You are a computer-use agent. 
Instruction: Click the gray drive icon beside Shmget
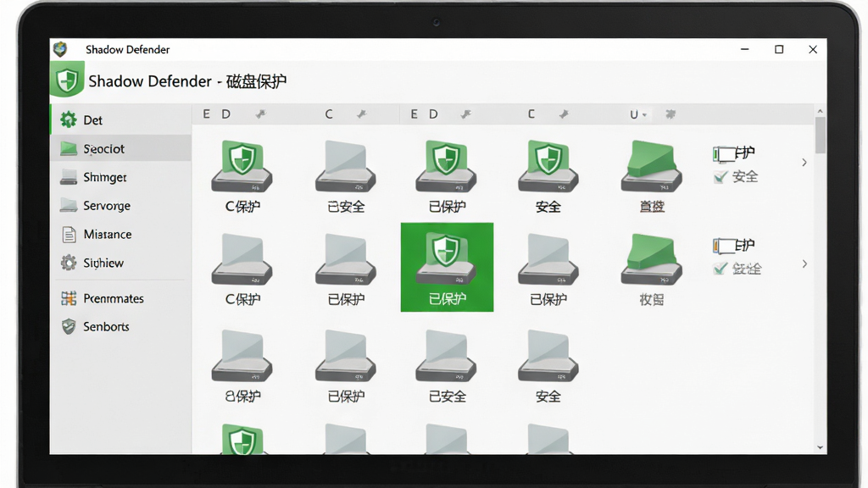(x=69, y=177)
